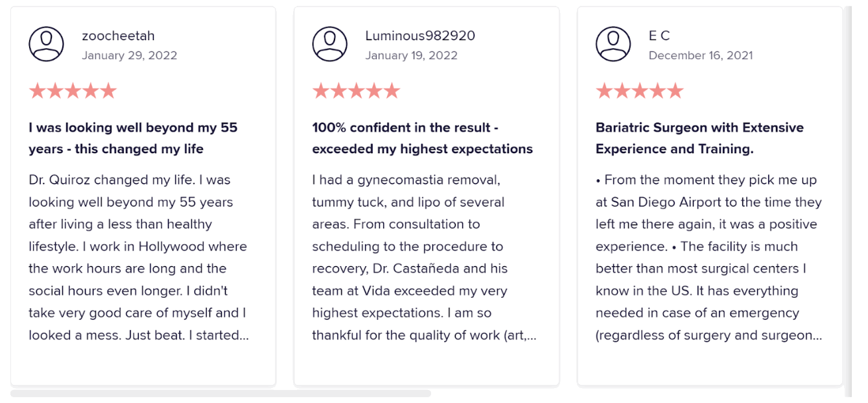Expand truncated San Diego Airport review text

coord(709,258)
